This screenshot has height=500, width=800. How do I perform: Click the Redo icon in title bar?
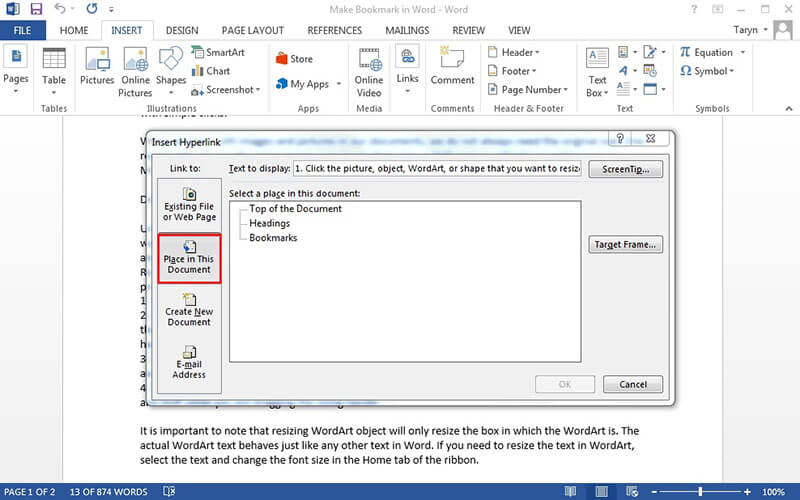coord(92,9)
